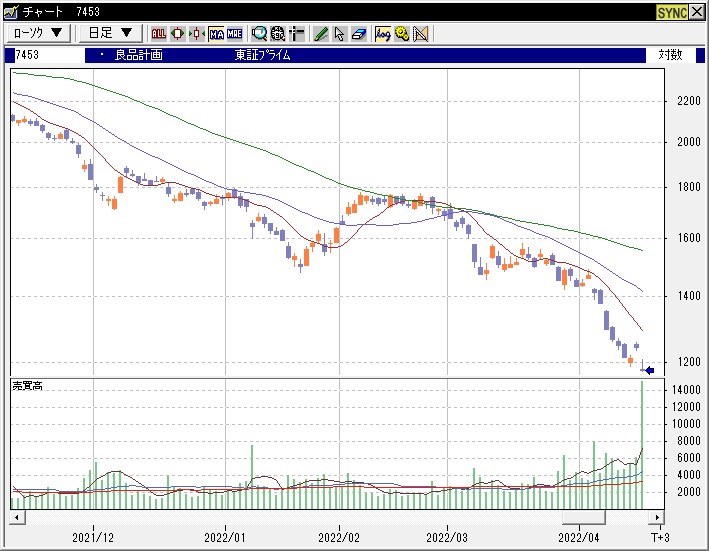
Task: Click the MA moving average icon
Action: click(x=216, y=33)
